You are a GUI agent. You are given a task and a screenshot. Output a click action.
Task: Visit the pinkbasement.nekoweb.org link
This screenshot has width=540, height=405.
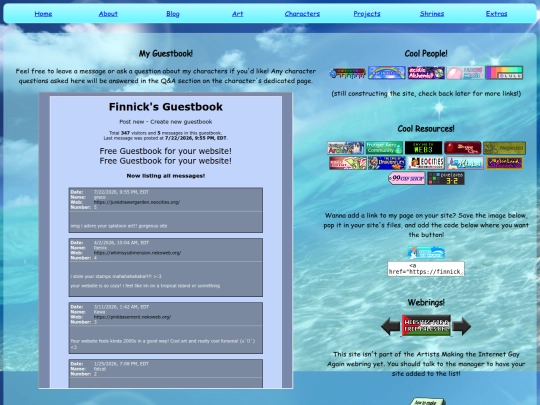click(x=132, y=317)
